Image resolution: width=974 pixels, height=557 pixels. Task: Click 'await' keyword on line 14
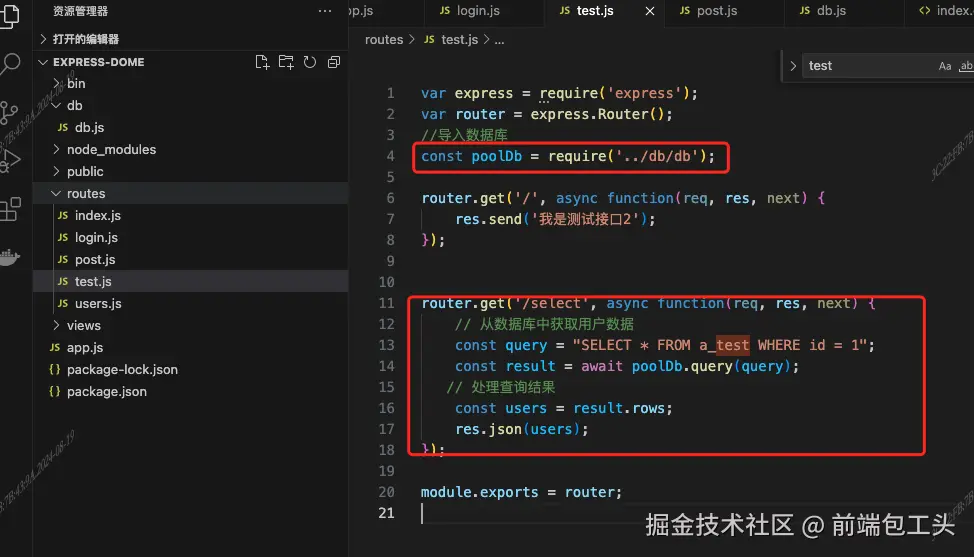click(x=602, y=366)
